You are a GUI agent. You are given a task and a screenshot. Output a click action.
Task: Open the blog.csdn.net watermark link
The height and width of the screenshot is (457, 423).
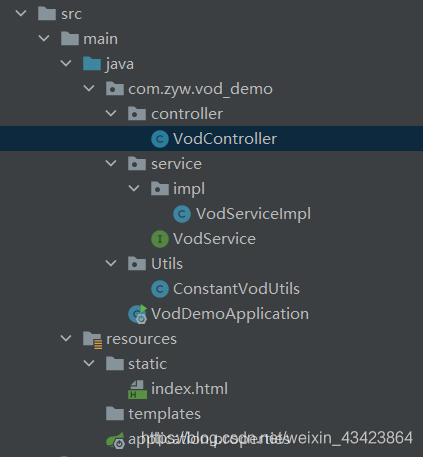coord(277,438)
